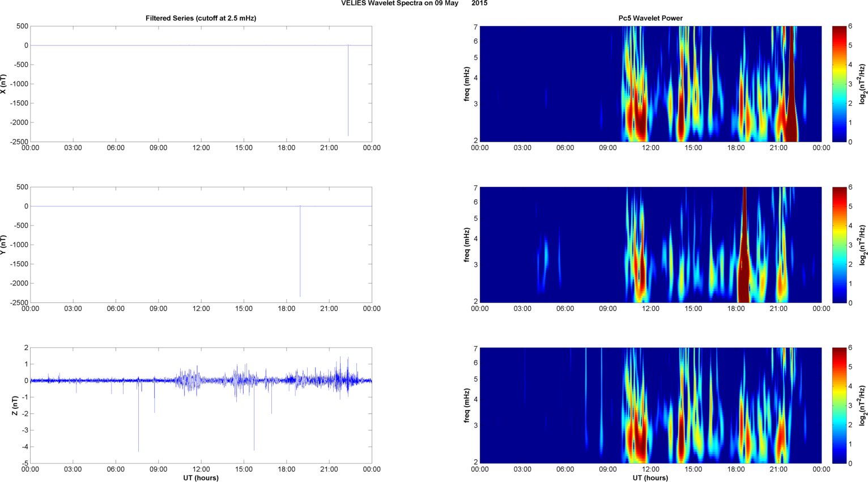Click the '-5' tick on the Z (nT) axis

pos(25,463)
